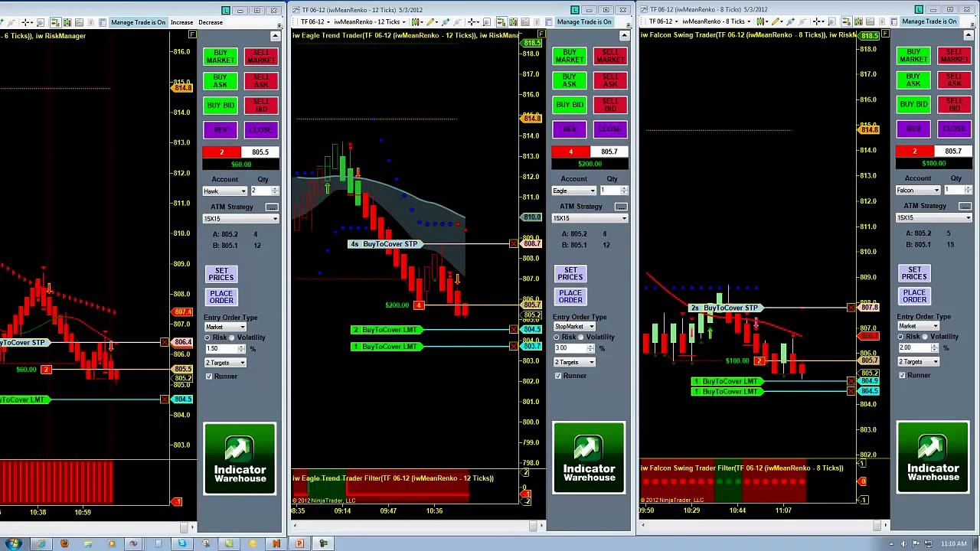Click BUY MARKET in the Hawk panel
Screen dimensions: 980x551
(220, 57)
